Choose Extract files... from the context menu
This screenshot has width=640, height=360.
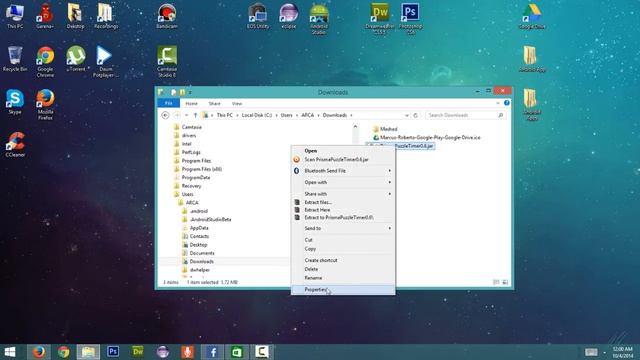343,202
